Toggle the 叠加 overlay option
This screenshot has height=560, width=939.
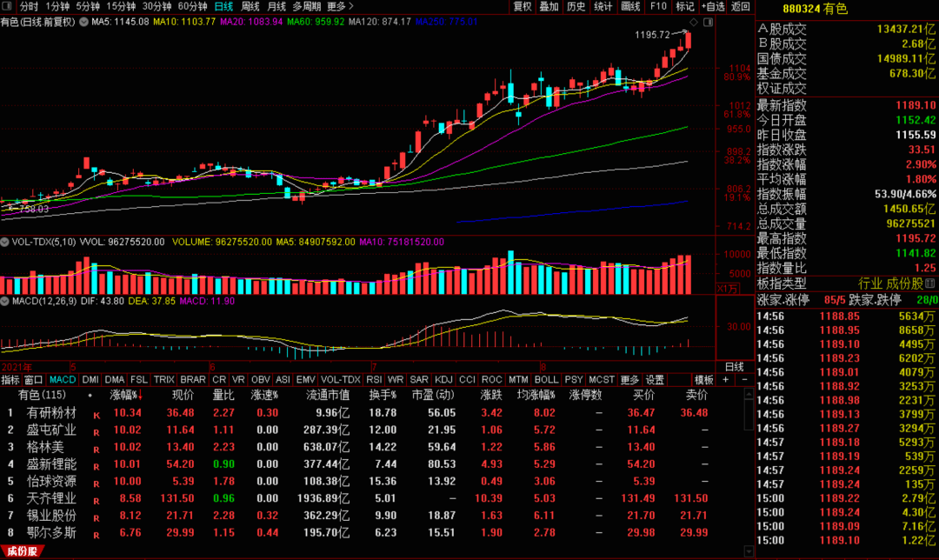[549, 6]
